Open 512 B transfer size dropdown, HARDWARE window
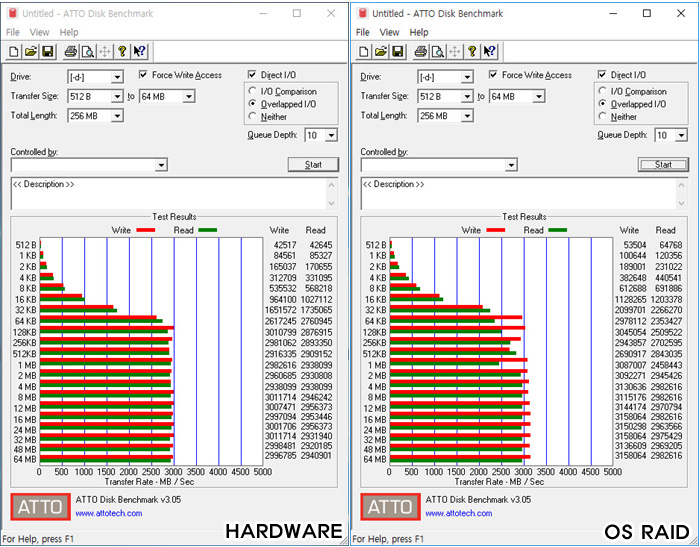The image size is (700, 547). pyautogui.click(x=117, y=96)
